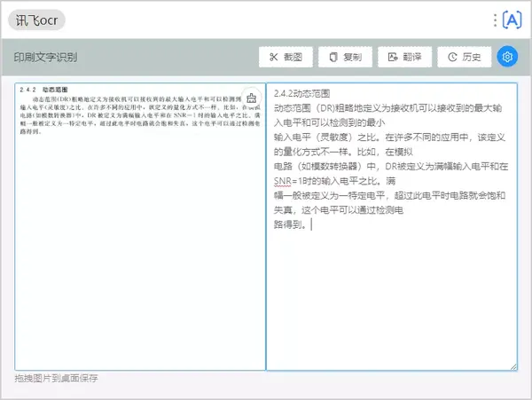Screen dimensions: 532x400
Task: Click the 讯飞ocr title tag
Action: [x=36, y=20]
